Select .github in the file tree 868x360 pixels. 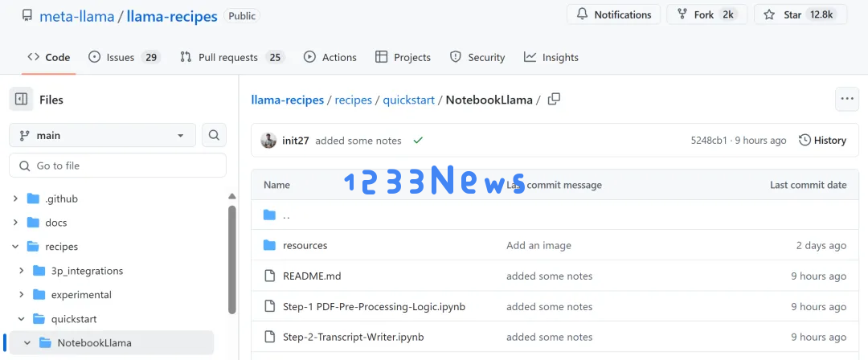pos(61,198)
